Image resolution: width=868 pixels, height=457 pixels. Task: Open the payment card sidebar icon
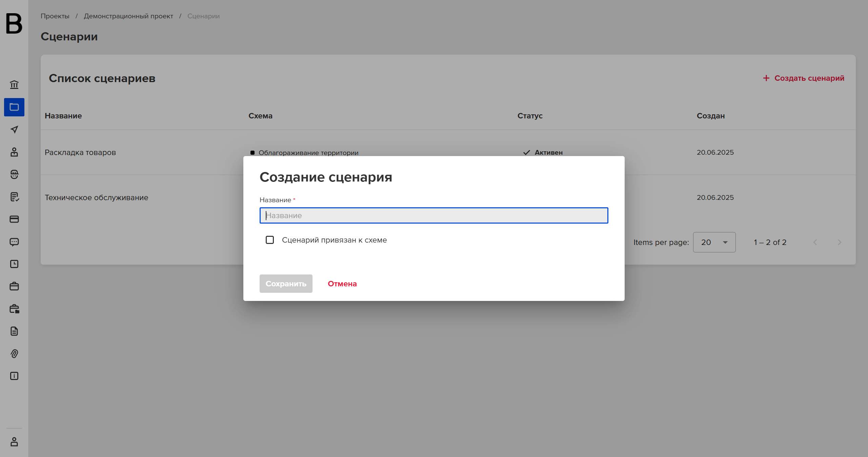pyautogui.click(x=14, y=219)
